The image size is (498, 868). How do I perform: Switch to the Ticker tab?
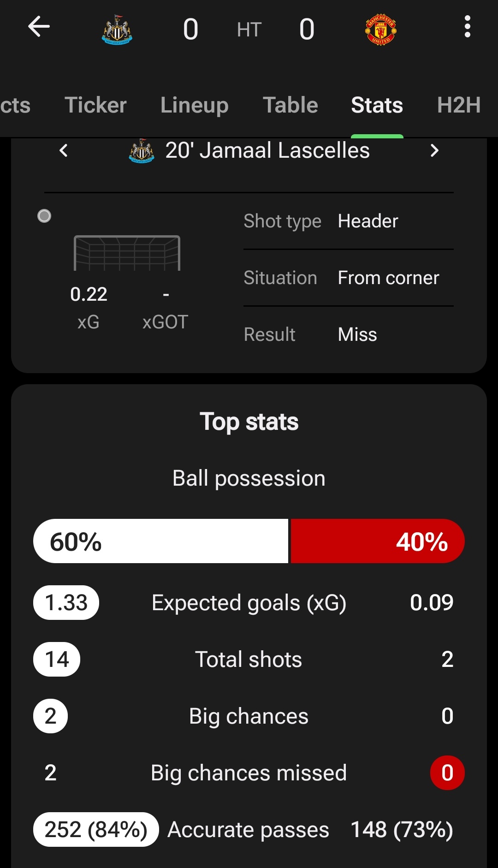95,105
